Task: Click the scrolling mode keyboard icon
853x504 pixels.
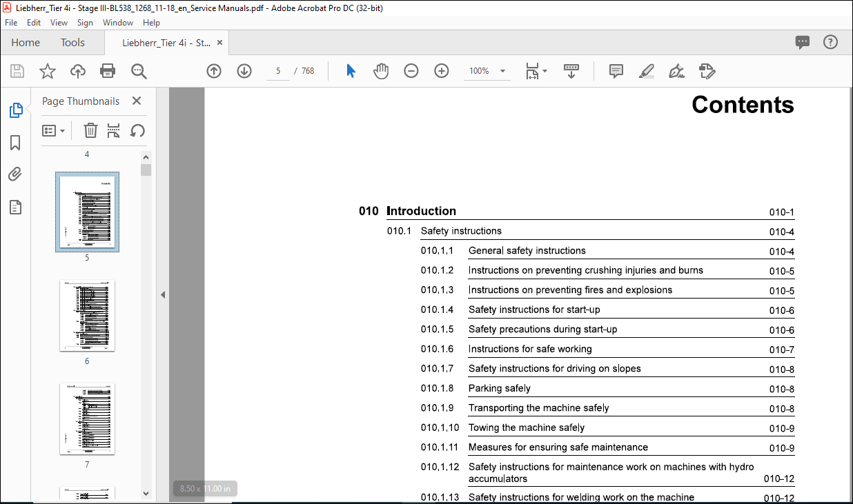Action: pyautogui.click(x=571, y=71)
